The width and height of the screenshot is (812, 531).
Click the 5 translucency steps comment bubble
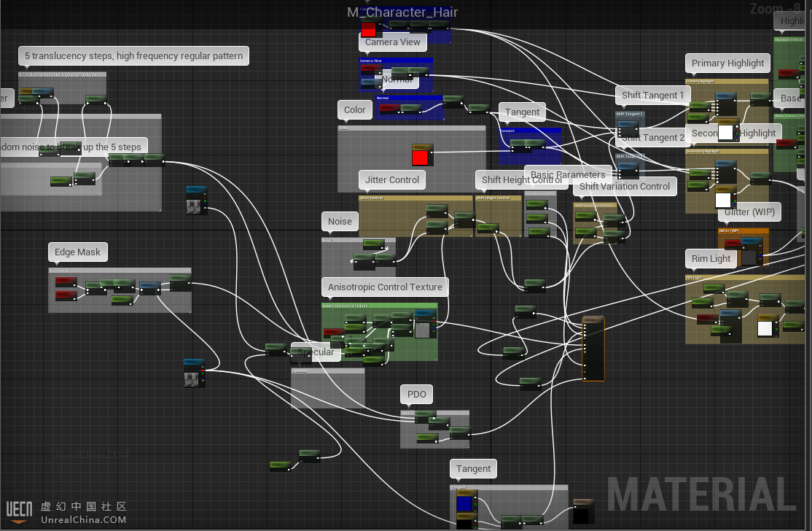133,56
